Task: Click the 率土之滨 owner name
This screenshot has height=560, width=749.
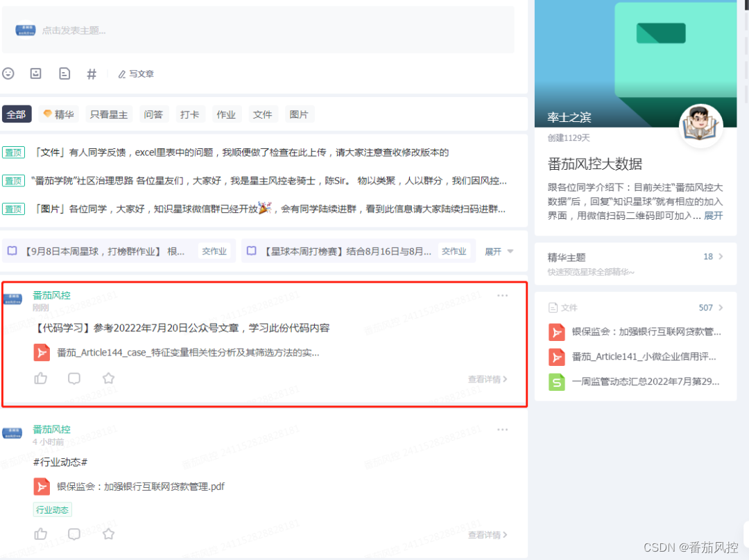Action: [x=569, y=117]
